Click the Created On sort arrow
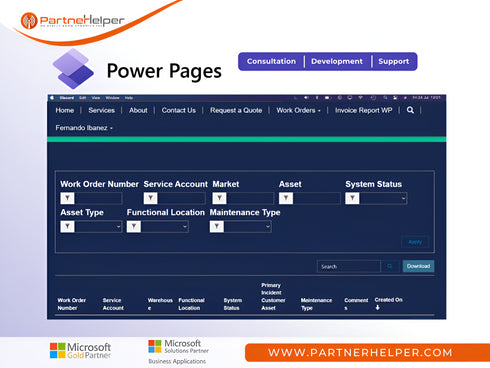The height and width of the screenshot is (368, 490). pyautogui.click(x=378, y=308)
